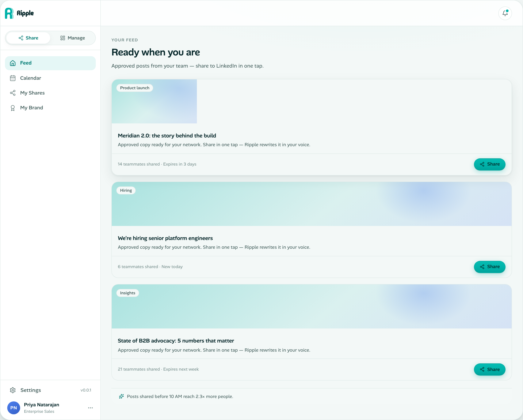Image resolution: width=523 pixels, height=420 pixels.
Task: Click the Meridian 2.0 post cover image
Action: [x=154, y=101]
